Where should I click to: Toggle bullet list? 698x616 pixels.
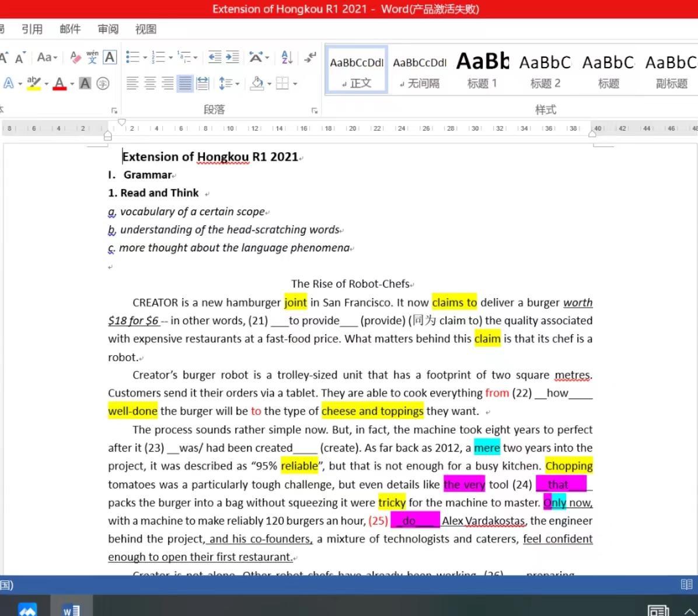point(132,57)
